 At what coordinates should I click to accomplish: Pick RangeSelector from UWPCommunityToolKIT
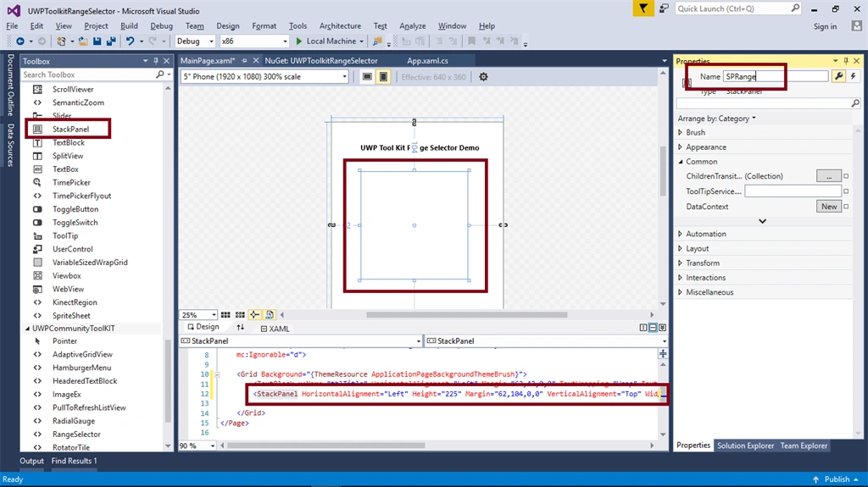(76, 434)
